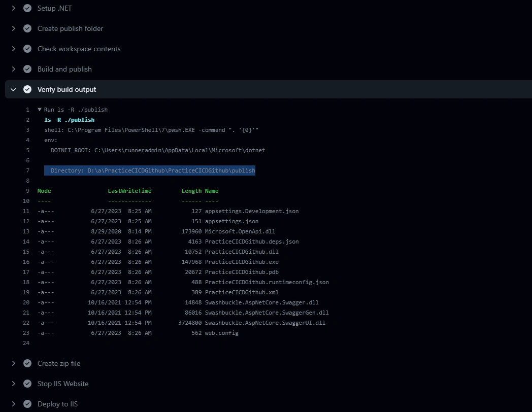Click the checkmark icon for Stop IIS Website
This screenshot has width=532, height=412.
coord(27,384)
